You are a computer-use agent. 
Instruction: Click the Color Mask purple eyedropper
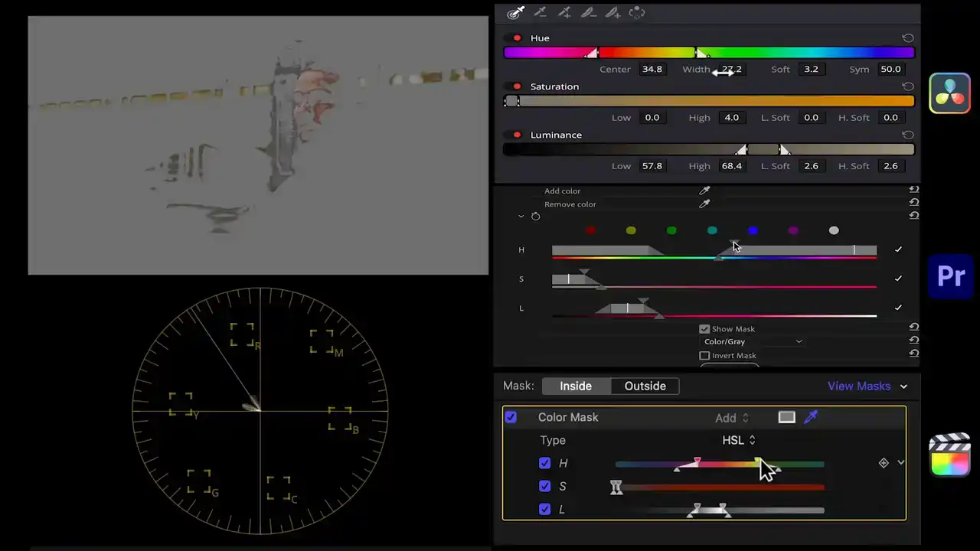point(811,417)
